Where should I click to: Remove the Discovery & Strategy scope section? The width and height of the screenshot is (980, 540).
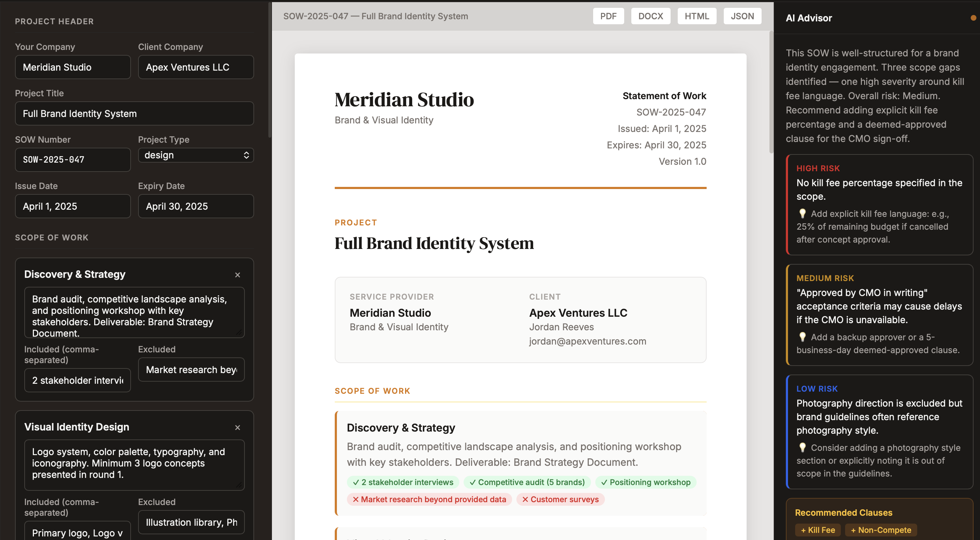(237, 275)
